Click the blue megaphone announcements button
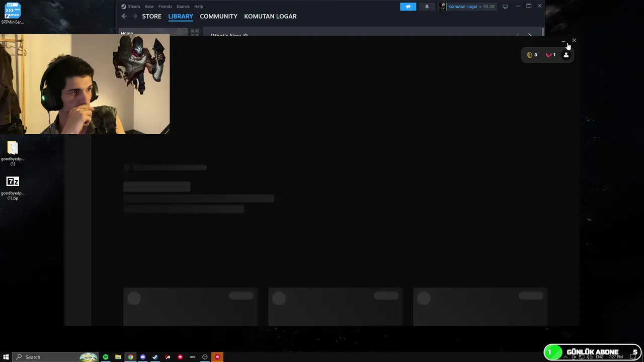644x362 pixels. pyautogui.click(x=408, y=7)
